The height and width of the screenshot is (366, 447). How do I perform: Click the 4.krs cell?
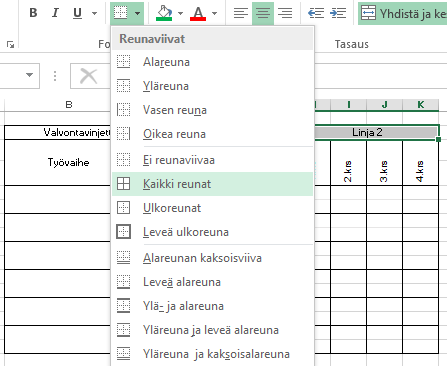point(420,163)
